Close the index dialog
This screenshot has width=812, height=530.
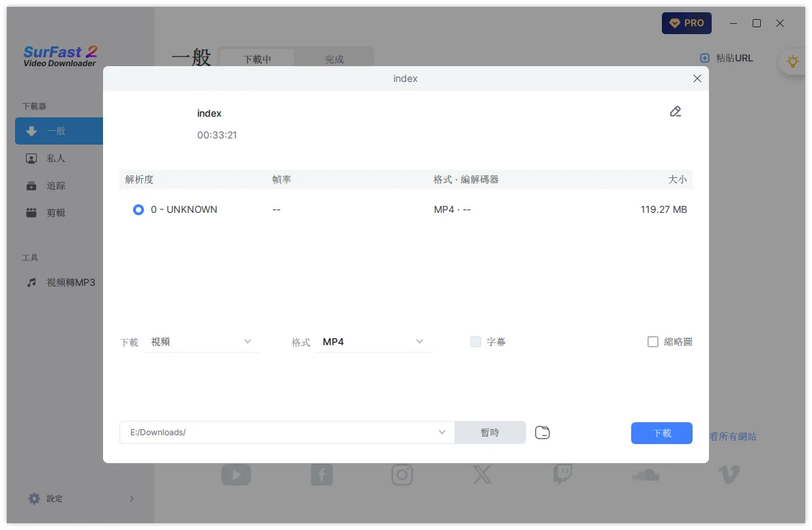pos(697,78)
